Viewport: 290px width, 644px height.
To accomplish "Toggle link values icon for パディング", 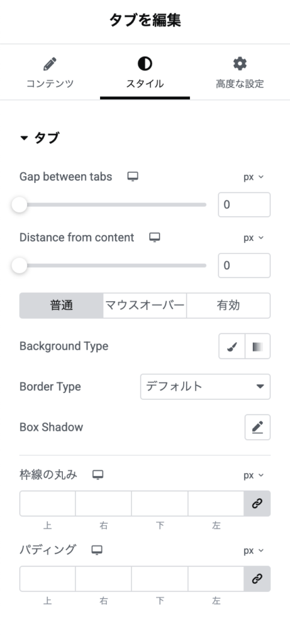I will click(x=257, y=579).
